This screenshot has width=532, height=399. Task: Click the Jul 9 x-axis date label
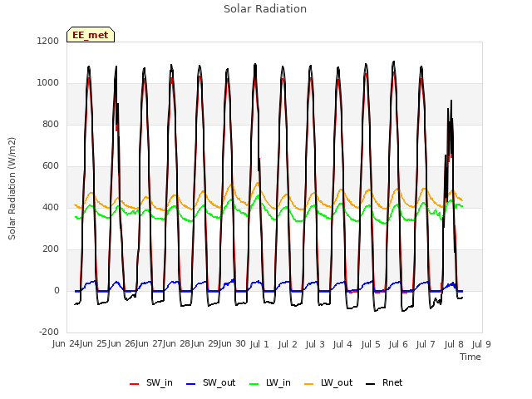481,344
